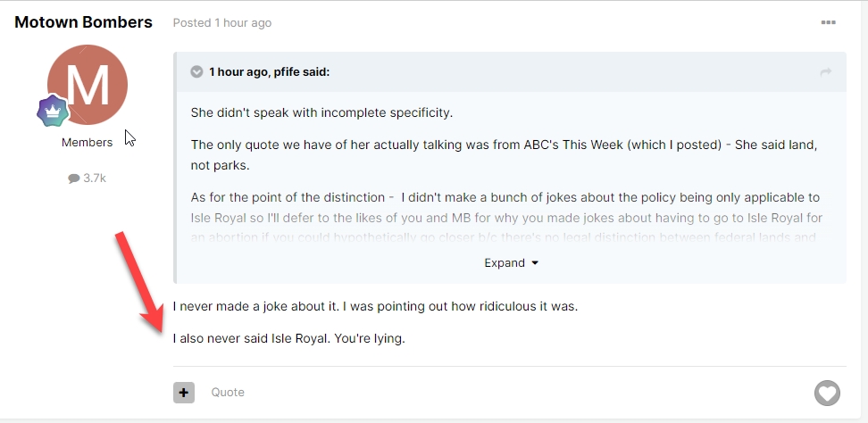The width and height of the screenshot is (868, 423).
Task: Click the small caret beside Expand
Action: 535,263
